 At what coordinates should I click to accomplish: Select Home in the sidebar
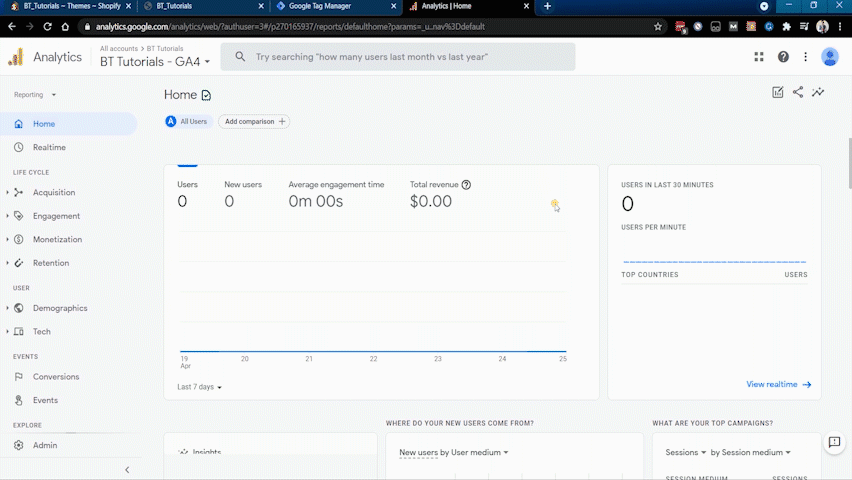click(68, 124)
